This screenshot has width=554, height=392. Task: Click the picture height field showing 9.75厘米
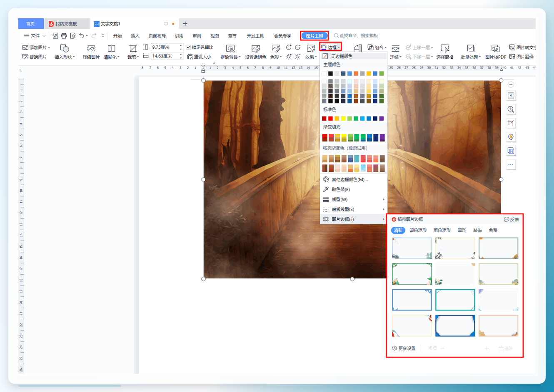tap(167, 47)
